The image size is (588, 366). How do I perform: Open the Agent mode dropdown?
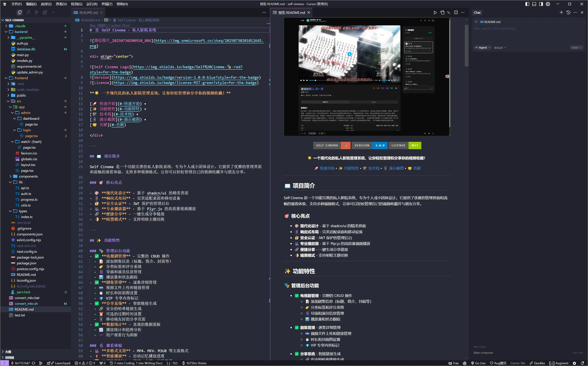click(x=483, y=48)
